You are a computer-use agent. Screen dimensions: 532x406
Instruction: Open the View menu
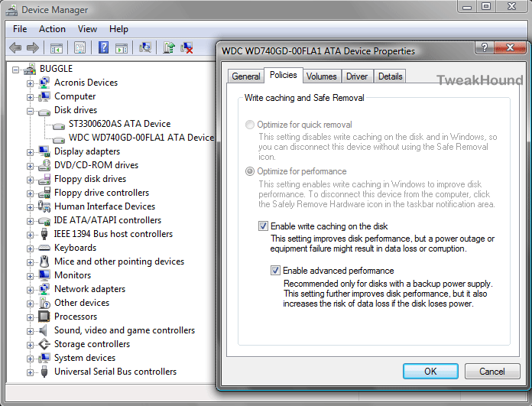click(87, 29)
